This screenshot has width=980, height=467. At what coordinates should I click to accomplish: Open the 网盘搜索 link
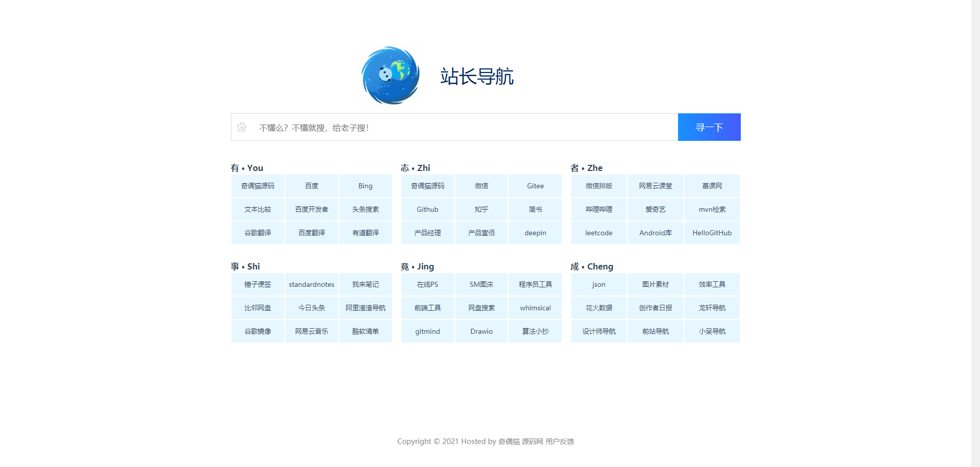click(481, 308)
